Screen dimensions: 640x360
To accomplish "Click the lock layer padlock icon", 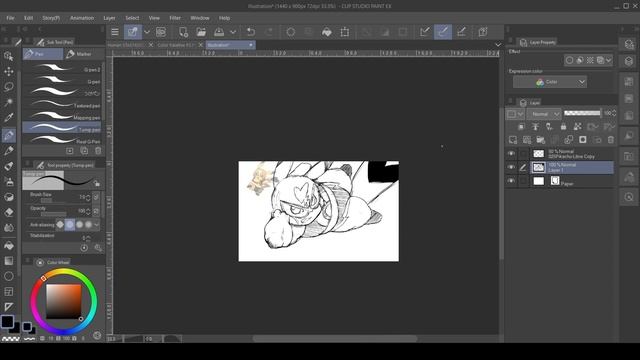I will [563, 127].
